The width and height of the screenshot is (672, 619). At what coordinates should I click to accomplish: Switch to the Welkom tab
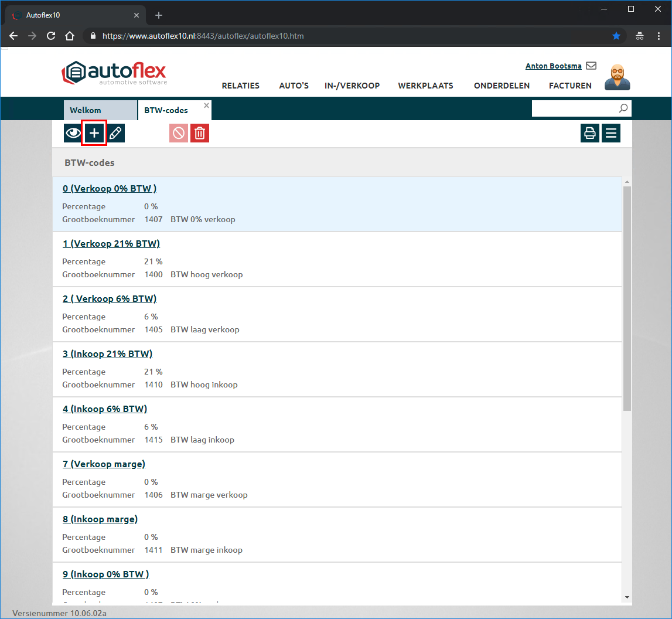[x=86, y=110]
